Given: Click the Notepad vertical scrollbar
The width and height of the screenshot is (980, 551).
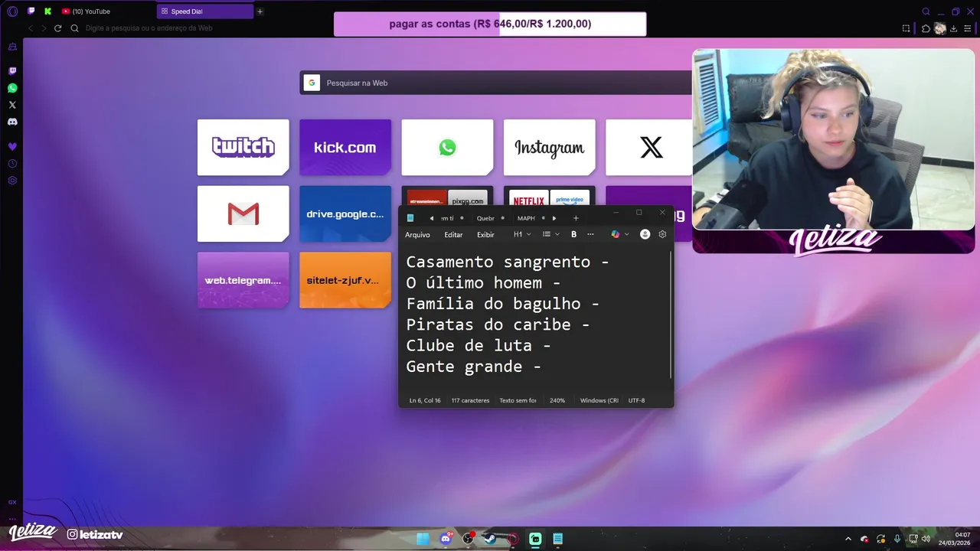Looking at the screenshot, I should [x=671, y=315].
